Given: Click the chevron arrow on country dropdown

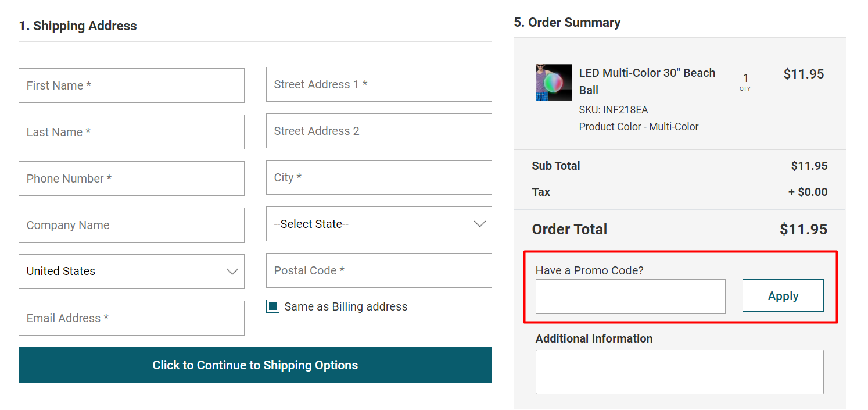Looking at the screenshot, I should point(232,272).
